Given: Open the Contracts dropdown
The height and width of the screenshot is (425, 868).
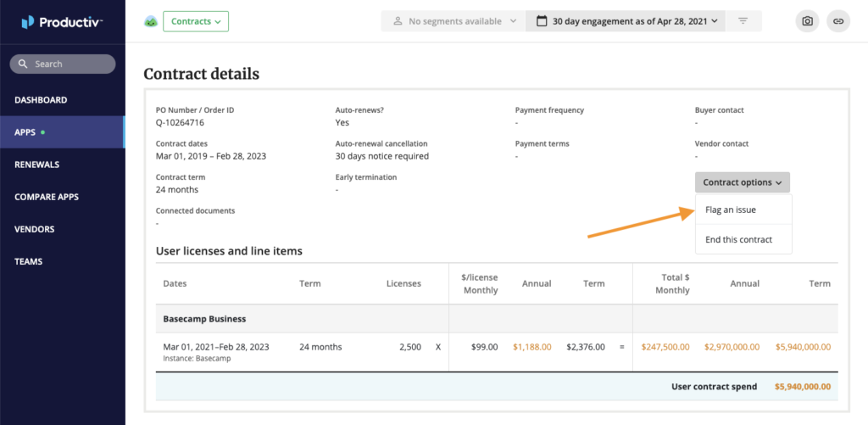Looking at the screenshot, I should [195, 21].
